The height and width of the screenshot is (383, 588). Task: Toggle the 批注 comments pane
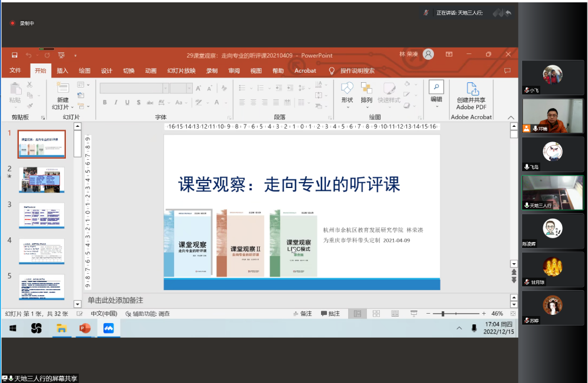330,314
